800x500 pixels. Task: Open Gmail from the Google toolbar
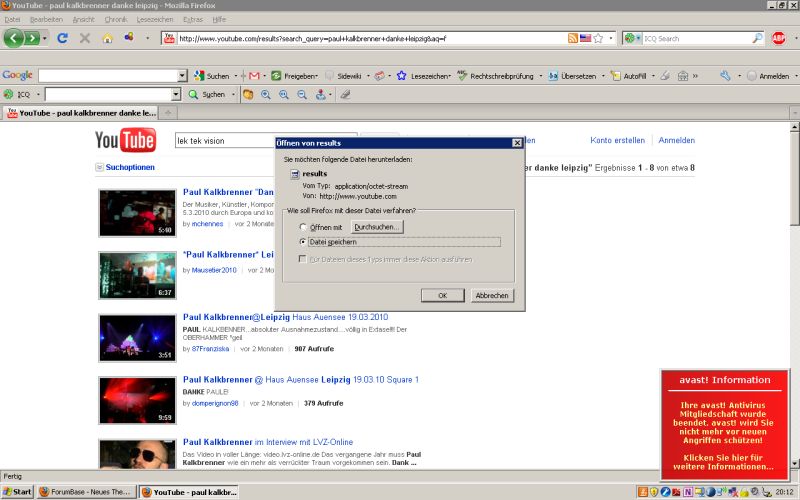click(x=254, y=76)
